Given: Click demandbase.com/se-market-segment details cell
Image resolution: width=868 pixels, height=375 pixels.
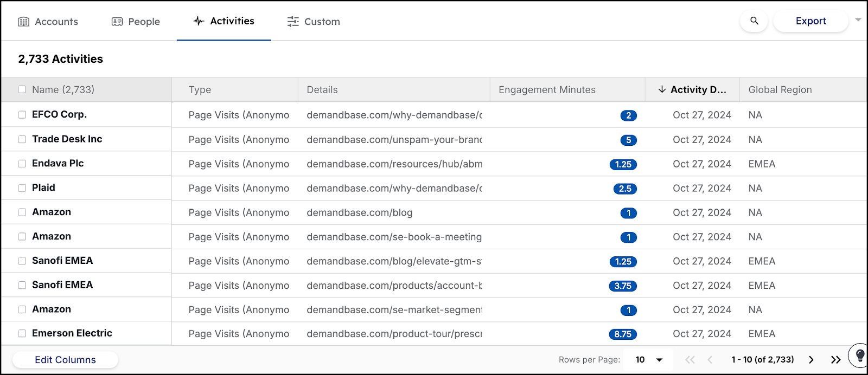Looking at the screenshot, I should pyautogui.click(x=394, y=309).
